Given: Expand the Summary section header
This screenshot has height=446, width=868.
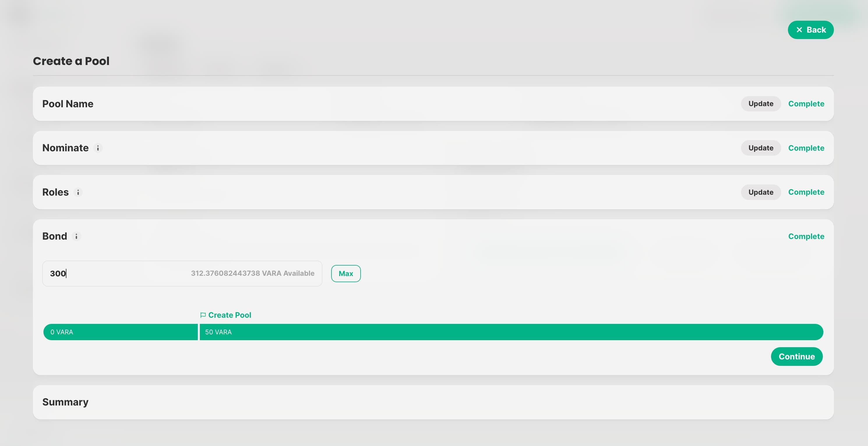Looking at the screenshot, I should tap(65, 402).
